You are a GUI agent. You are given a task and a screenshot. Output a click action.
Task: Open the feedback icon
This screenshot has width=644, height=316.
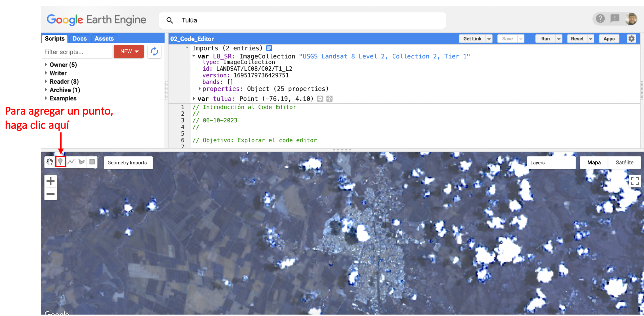coord(615,19)
